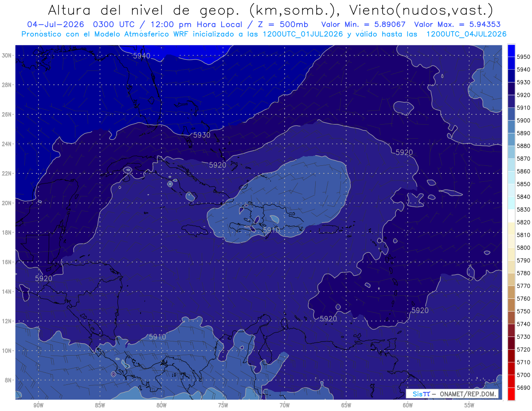
Task: Pick the colorbar swatch between 5720 and 5730
Action: tap(511, 343)
